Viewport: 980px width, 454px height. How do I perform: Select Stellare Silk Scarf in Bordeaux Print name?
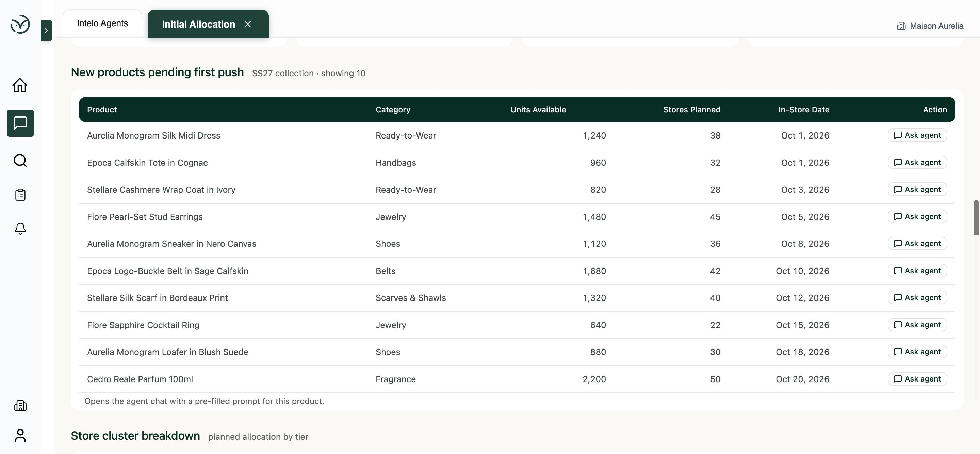click(x=158, y=298)
